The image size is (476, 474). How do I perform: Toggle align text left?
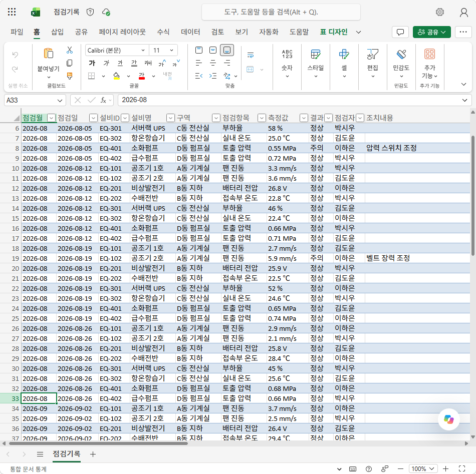[x=198, y=63]
